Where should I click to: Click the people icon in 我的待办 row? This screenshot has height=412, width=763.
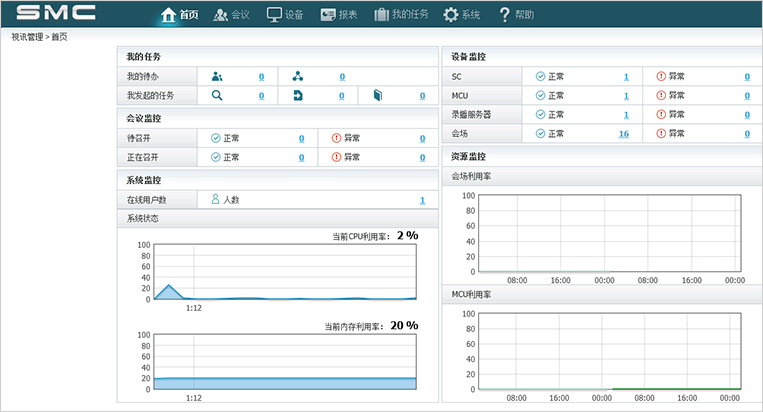click(217, 76)
